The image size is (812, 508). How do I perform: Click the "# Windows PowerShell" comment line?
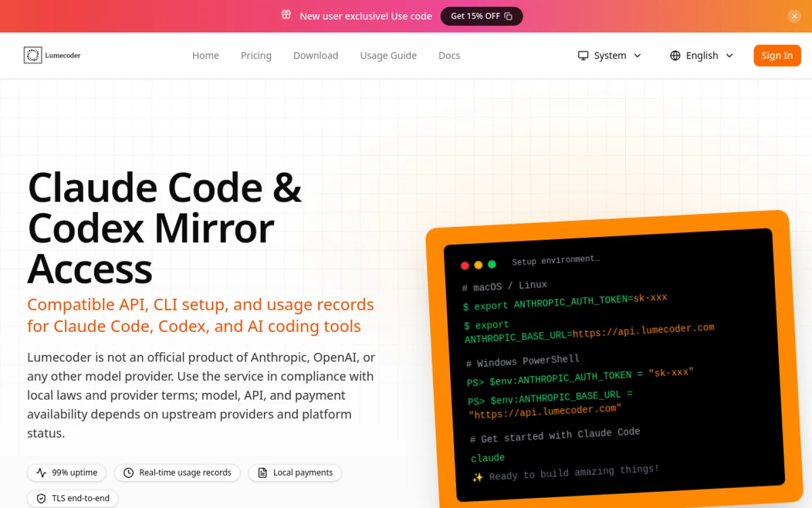click(523, 361)
